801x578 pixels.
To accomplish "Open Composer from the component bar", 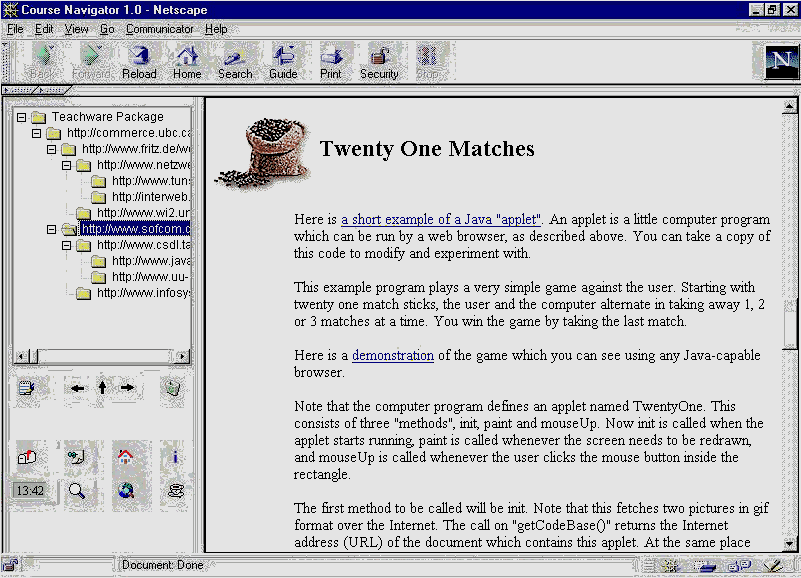I will [773, 565].
